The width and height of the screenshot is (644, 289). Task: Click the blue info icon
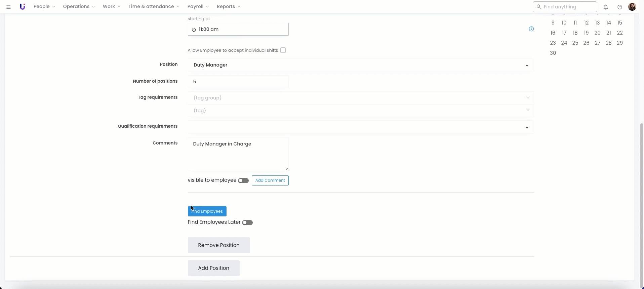tap(531, 29)
